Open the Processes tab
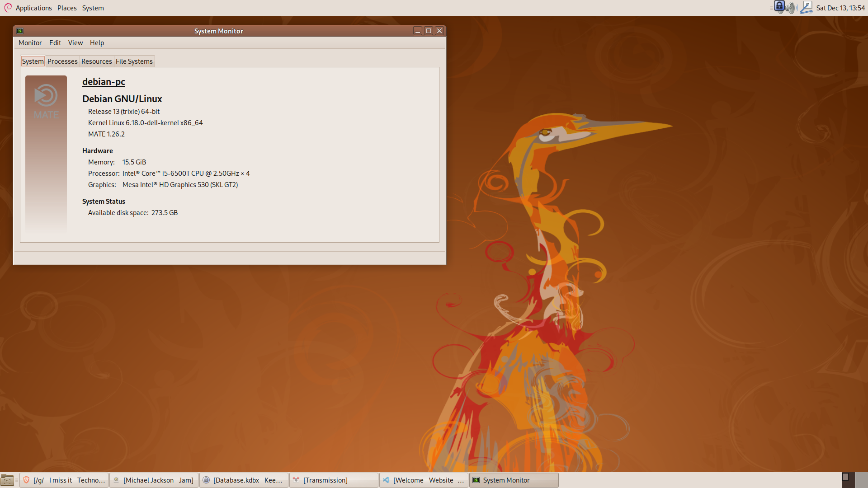 62,61
